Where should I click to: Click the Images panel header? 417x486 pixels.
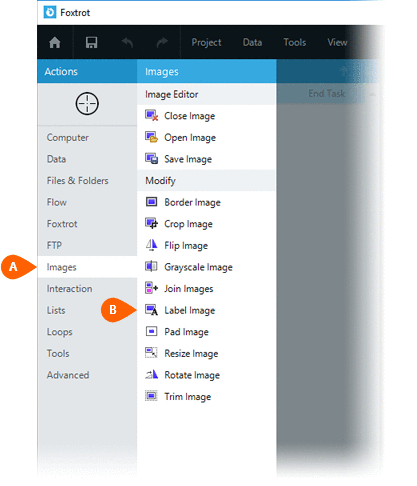pyautogui.click(x=207, y=71)
